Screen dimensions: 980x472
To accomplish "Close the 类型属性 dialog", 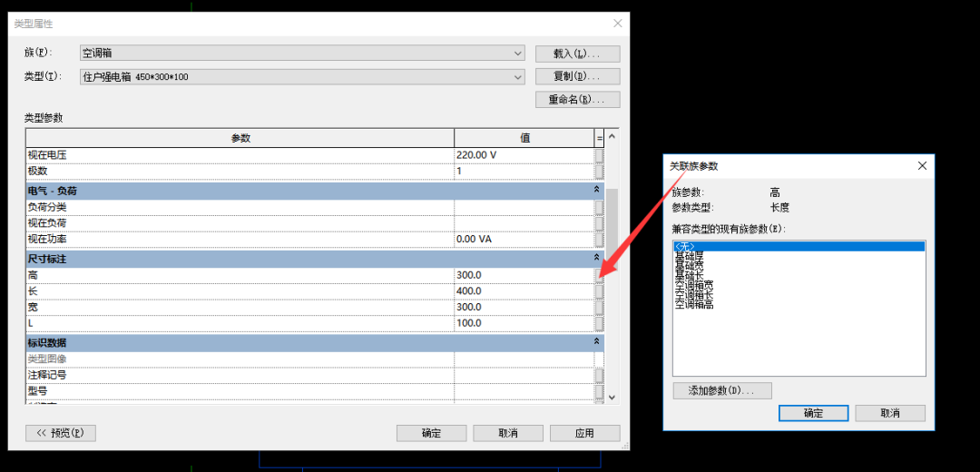I will coord(618,24).
